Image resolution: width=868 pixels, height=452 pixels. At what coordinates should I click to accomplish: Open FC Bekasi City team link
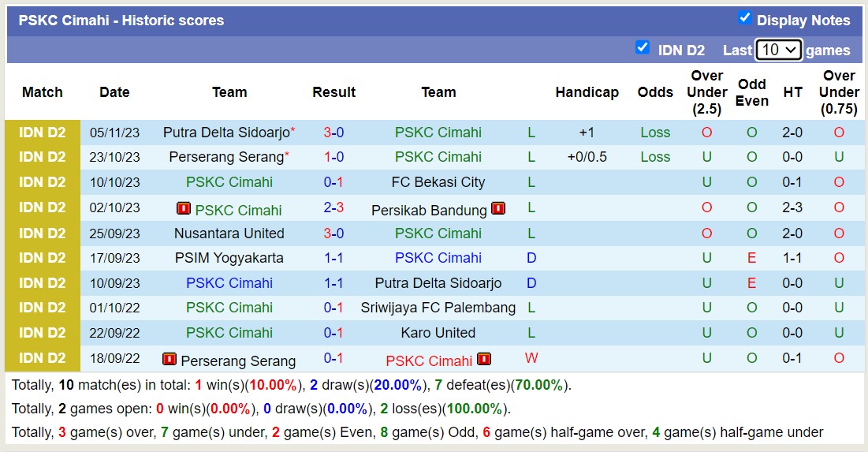coord(438,182)
